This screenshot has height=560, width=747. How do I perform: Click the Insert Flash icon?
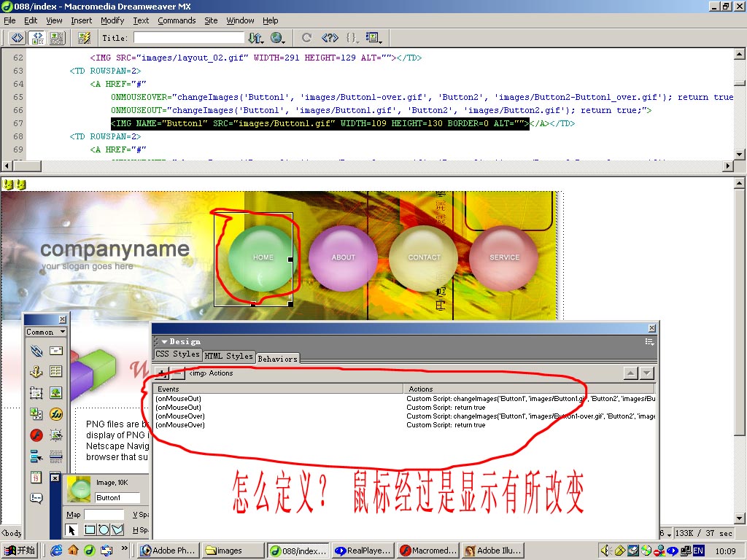click(36, 435)
